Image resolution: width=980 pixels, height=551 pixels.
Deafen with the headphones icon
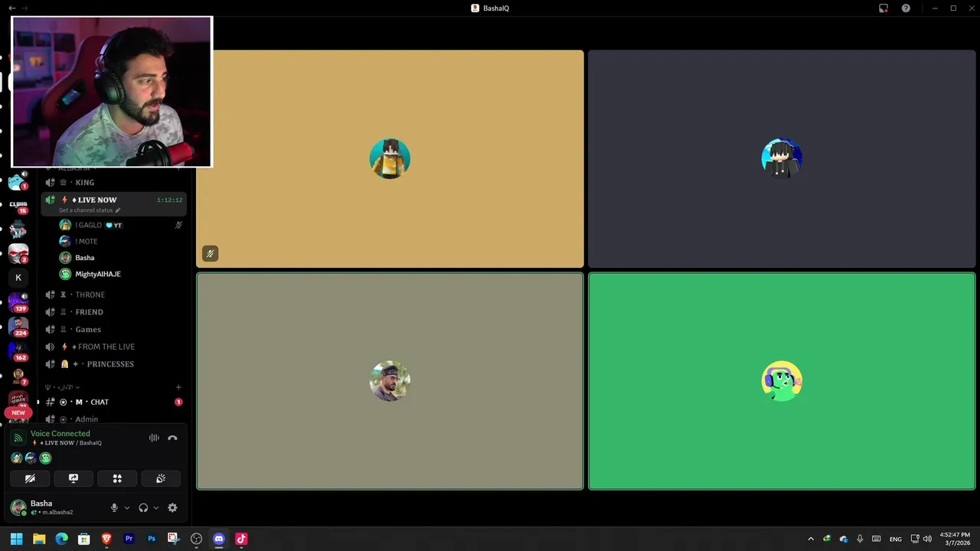(143, 507)
